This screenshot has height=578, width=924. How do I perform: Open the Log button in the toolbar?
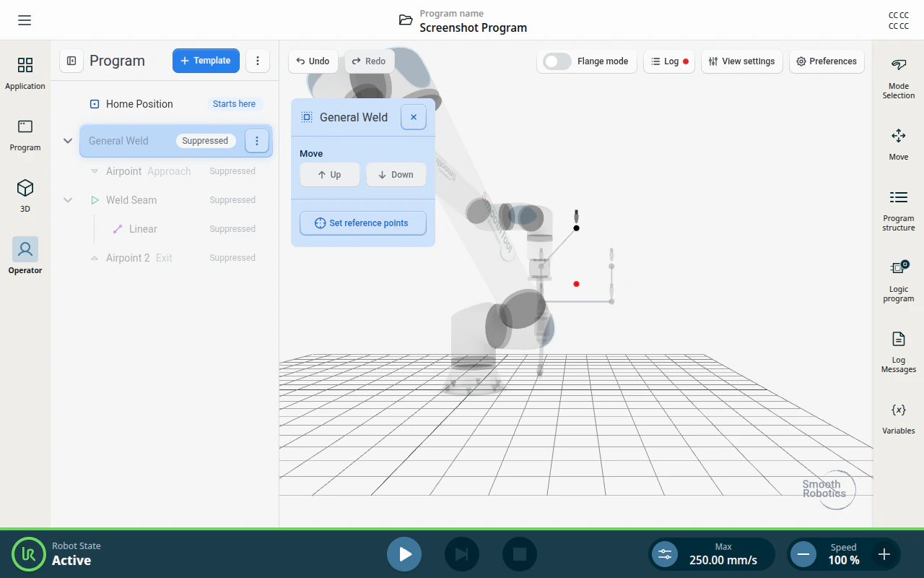[670, 61]
